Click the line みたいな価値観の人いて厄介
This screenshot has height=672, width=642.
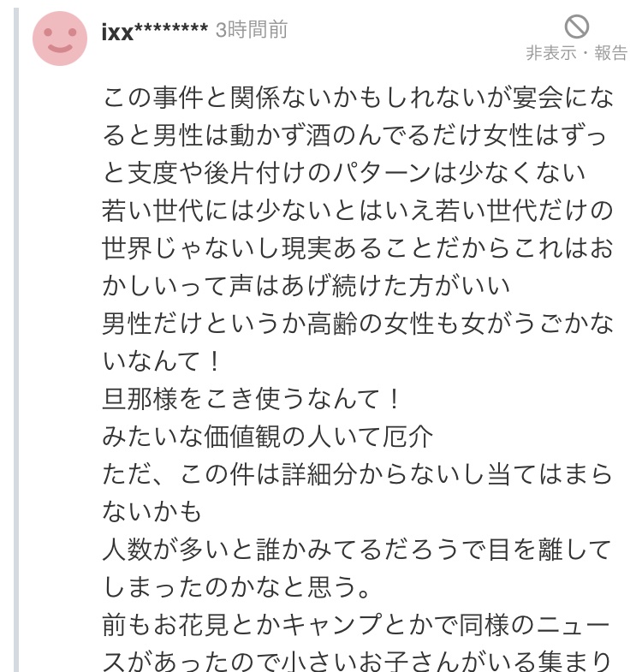click(x=268, y=436)
